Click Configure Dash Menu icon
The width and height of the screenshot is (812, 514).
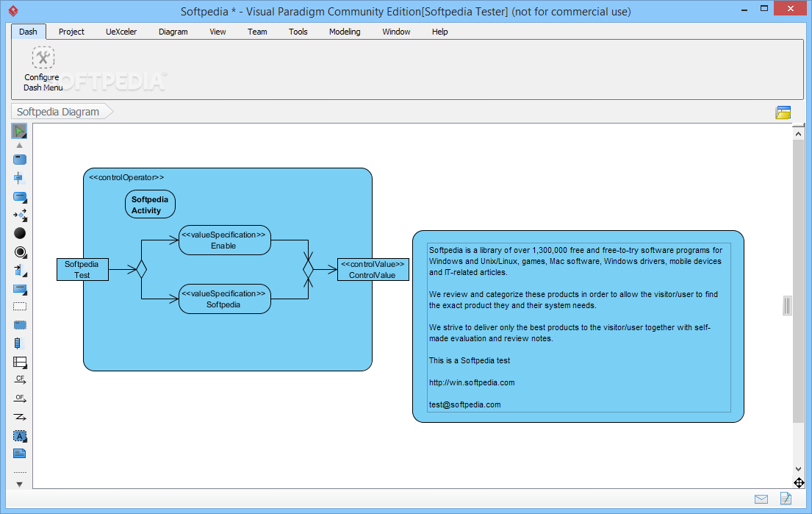43,57
